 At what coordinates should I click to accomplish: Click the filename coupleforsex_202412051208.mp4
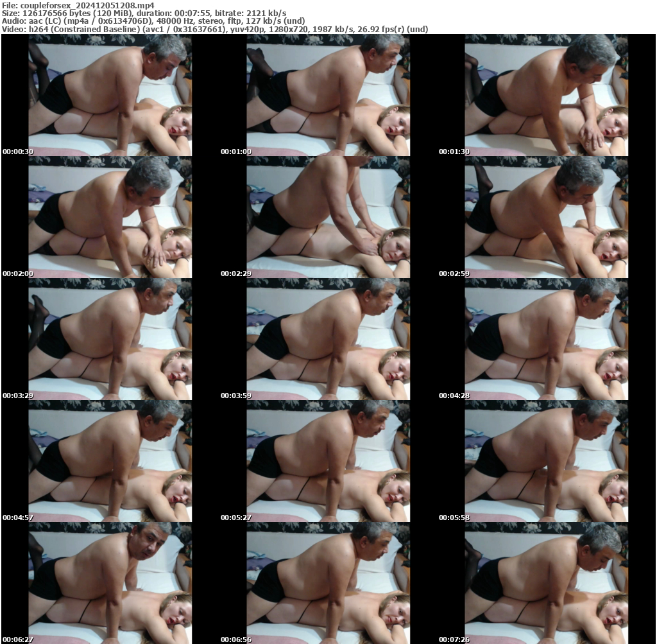(77, 4)
